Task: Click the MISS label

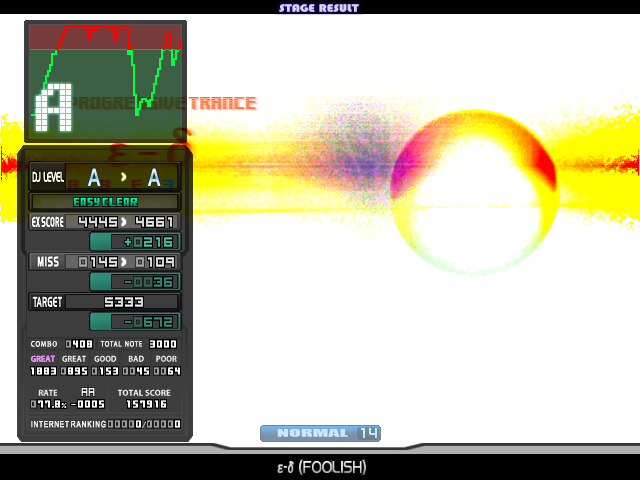Action: pos(48,262)
